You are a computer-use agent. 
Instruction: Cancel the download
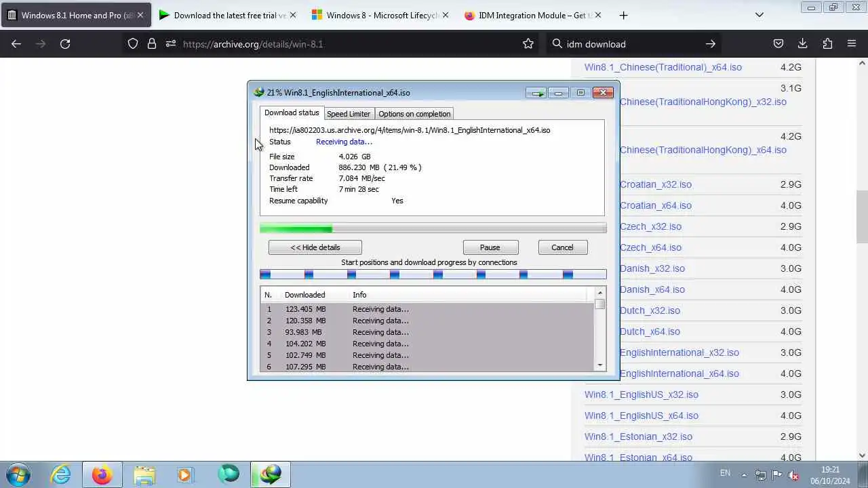coord(562,247)
